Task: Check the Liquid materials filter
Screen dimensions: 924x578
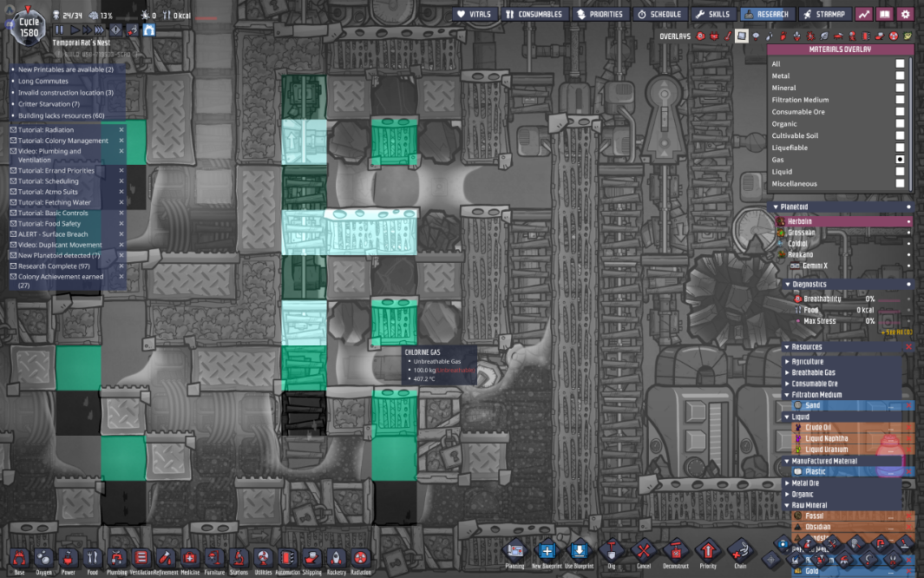Action: click(900, 172)
